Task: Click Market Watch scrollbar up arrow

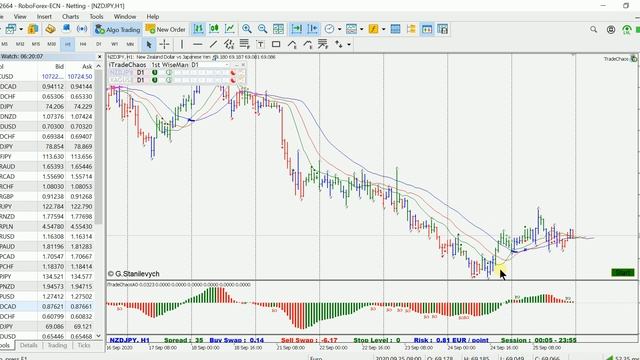Action: (99, 66)
